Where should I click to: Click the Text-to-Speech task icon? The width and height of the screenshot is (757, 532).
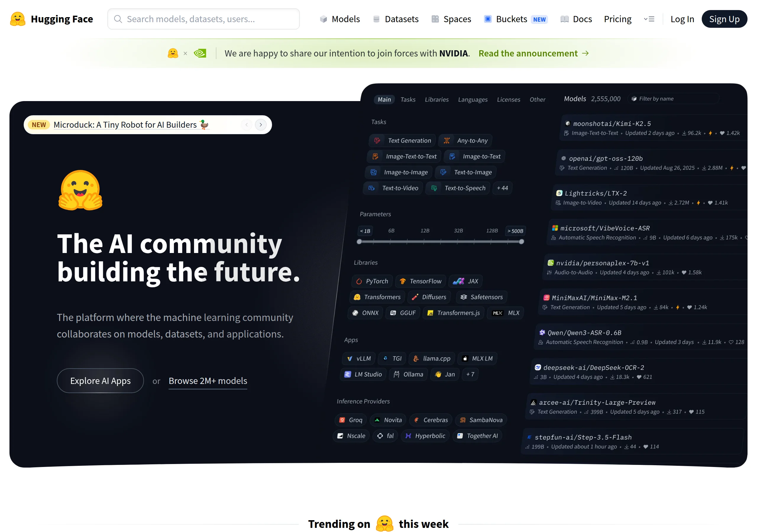point(434,188)
